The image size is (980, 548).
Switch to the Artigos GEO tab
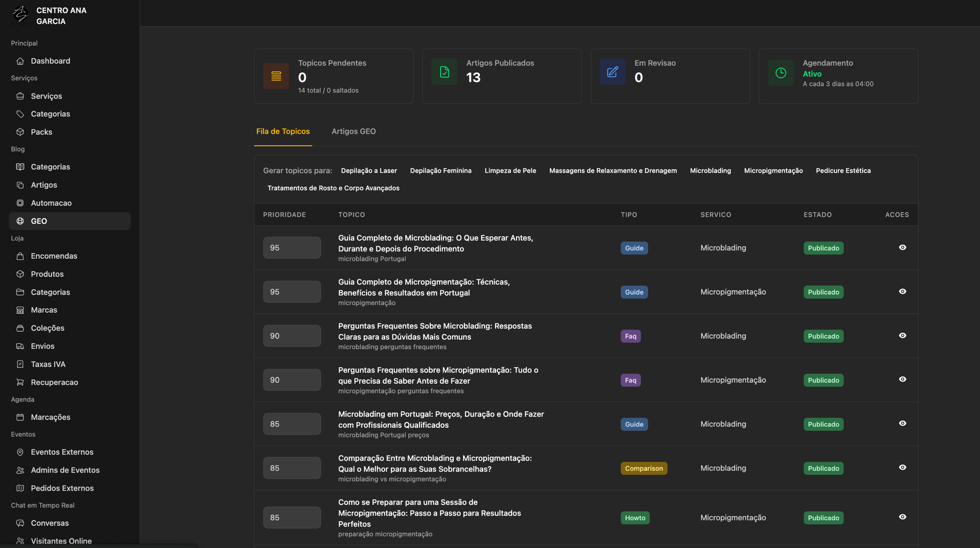tap(354, 131)
